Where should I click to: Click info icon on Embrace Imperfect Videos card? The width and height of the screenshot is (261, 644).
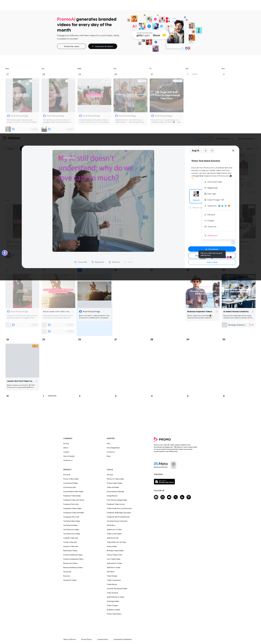point(217,312)
